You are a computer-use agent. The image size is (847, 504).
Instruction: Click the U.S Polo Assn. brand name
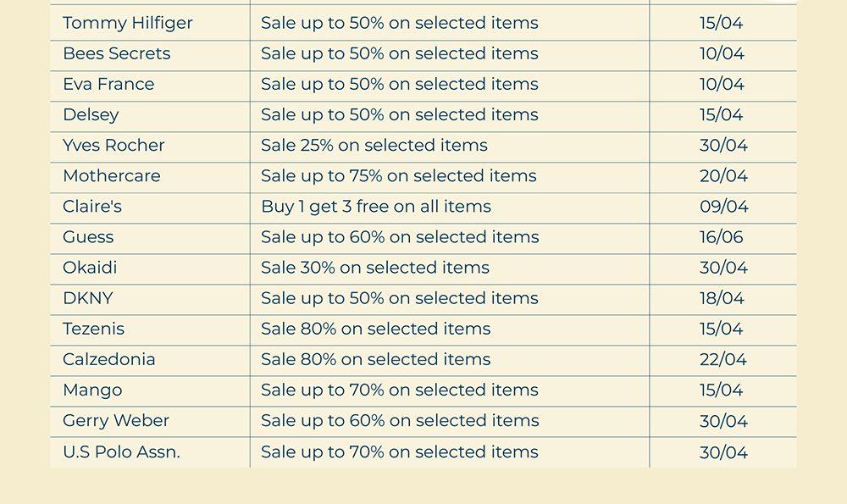121,451
